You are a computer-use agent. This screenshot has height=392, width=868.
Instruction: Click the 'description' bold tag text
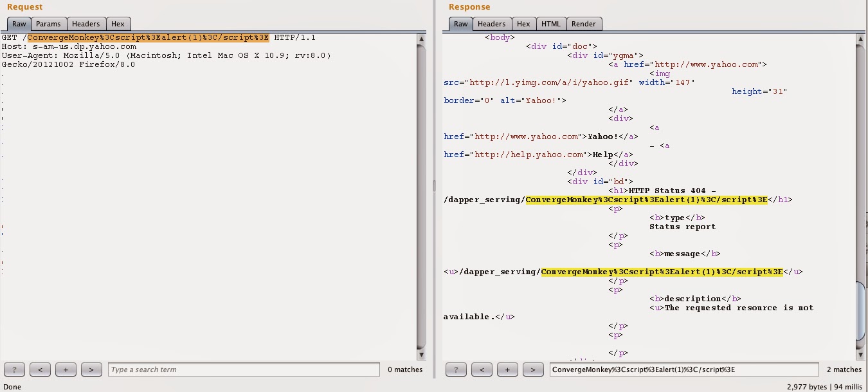(x=692, y=299)
